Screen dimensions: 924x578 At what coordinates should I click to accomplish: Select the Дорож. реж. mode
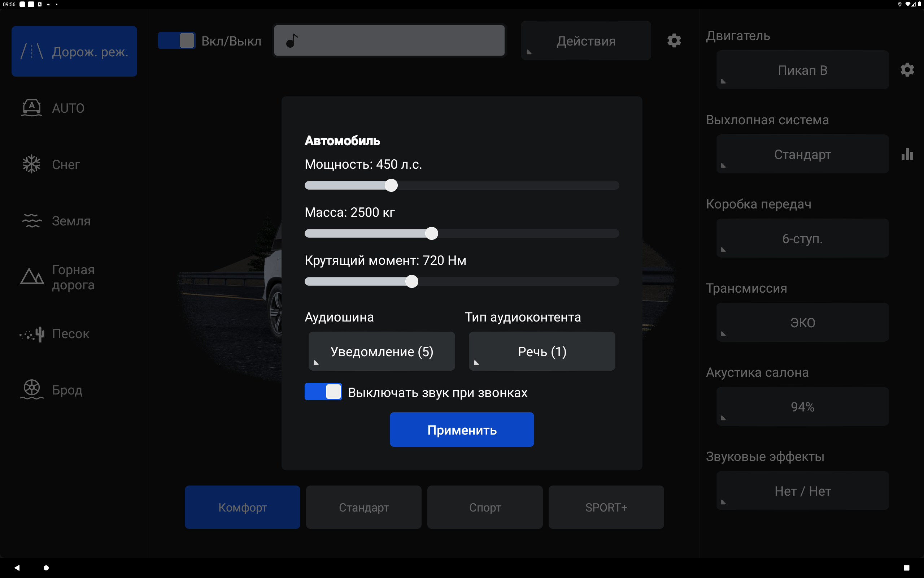click(x=74, y=51)
